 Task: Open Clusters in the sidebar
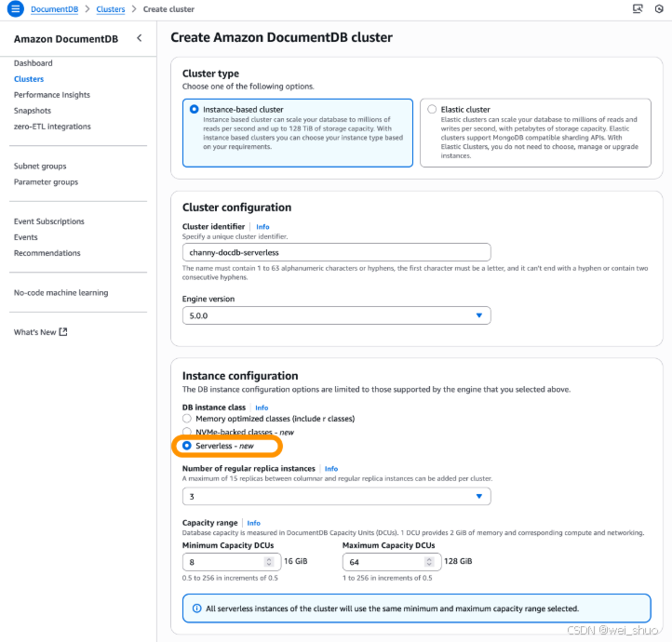click(29, 79)
